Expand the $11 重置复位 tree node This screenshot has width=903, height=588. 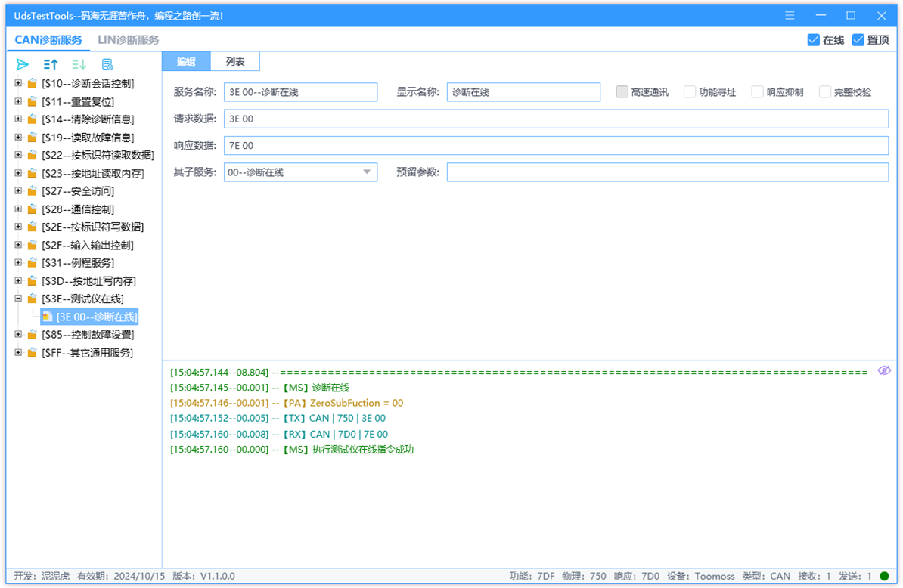tap(18, 102)
